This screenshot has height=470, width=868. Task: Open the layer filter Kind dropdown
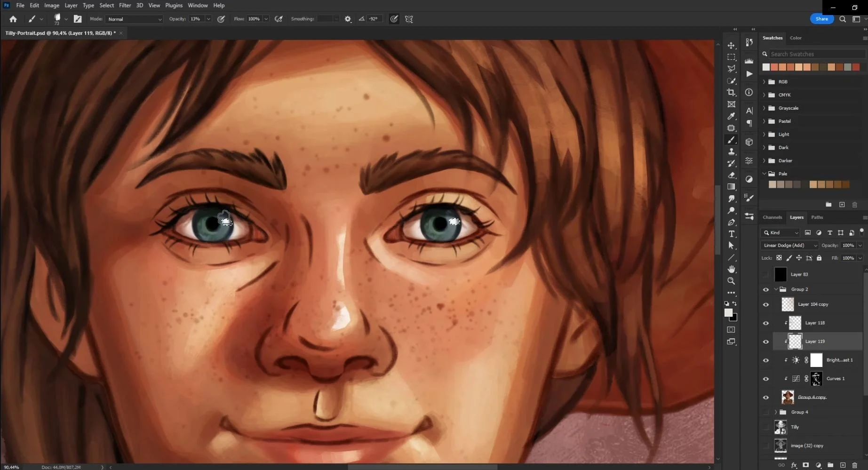tap(780, 232)
